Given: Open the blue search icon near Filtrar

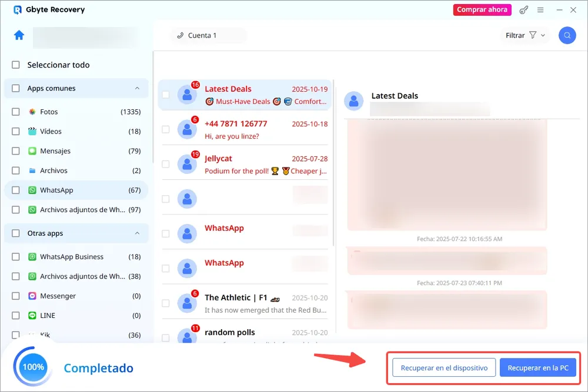Looking at the screenshot, I should point(567,35).
